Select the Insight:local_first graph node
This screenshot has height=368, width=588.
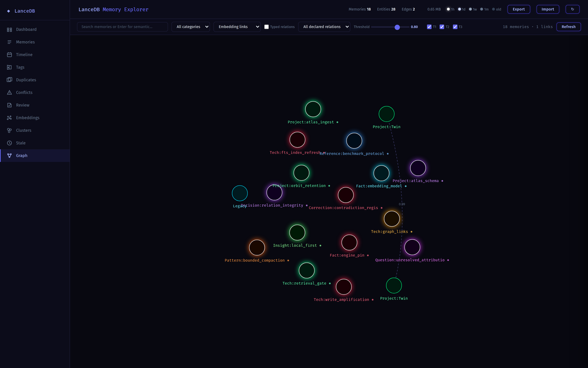coord(297,232)
